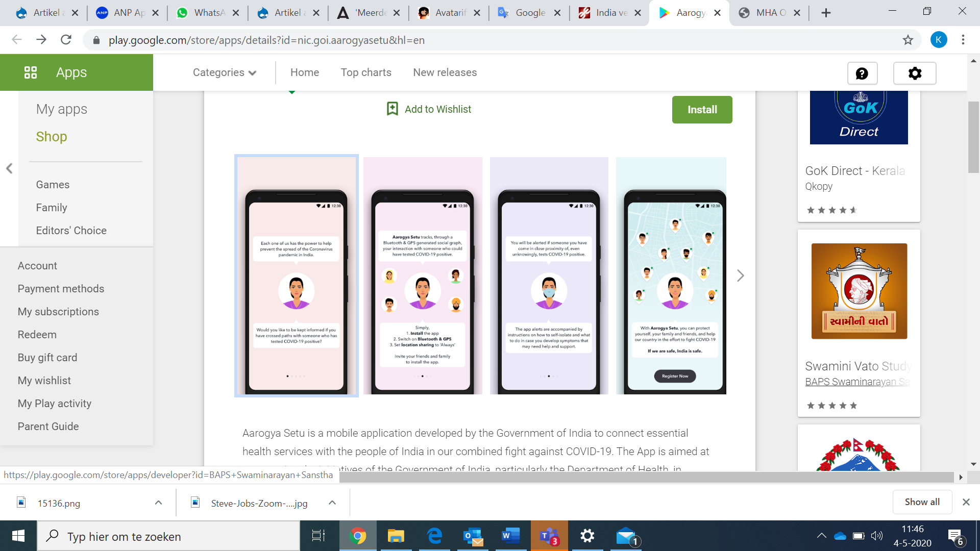Click the Apps grid icon
Image resolution: width=980 pixels, height=551 pixels.
point(31,72)
